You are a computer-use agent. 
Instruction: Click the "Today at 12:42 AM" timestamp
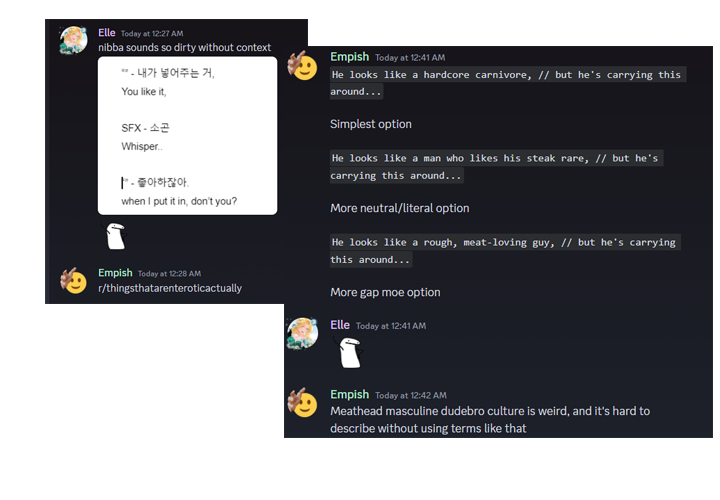pyautogui.click(x=409, y=395)
